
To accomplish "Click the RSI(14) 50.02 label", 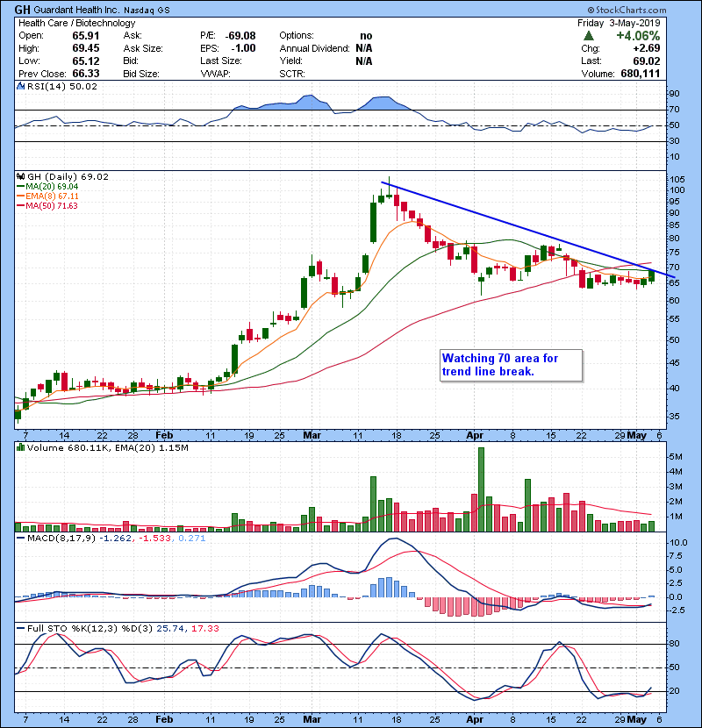I will 61,86.
